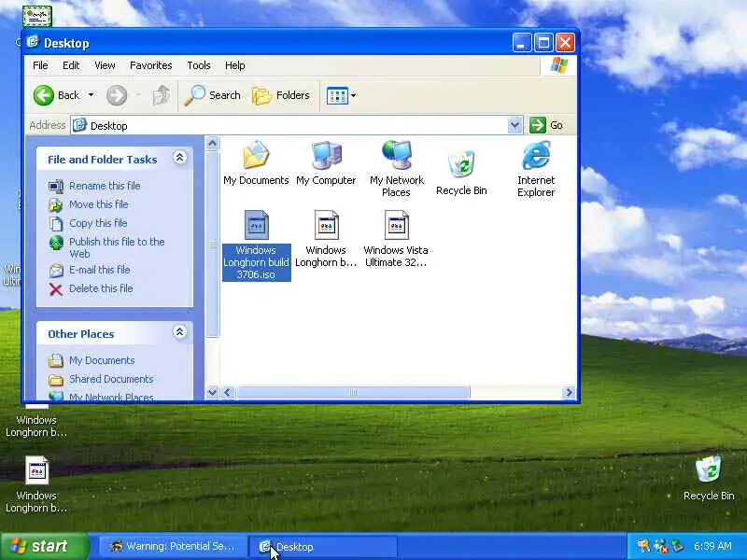Image resolution: width=747 pixels, height=560 pixels.
Task: Click the task pane scroll down arrow
Action: point(213,392)
